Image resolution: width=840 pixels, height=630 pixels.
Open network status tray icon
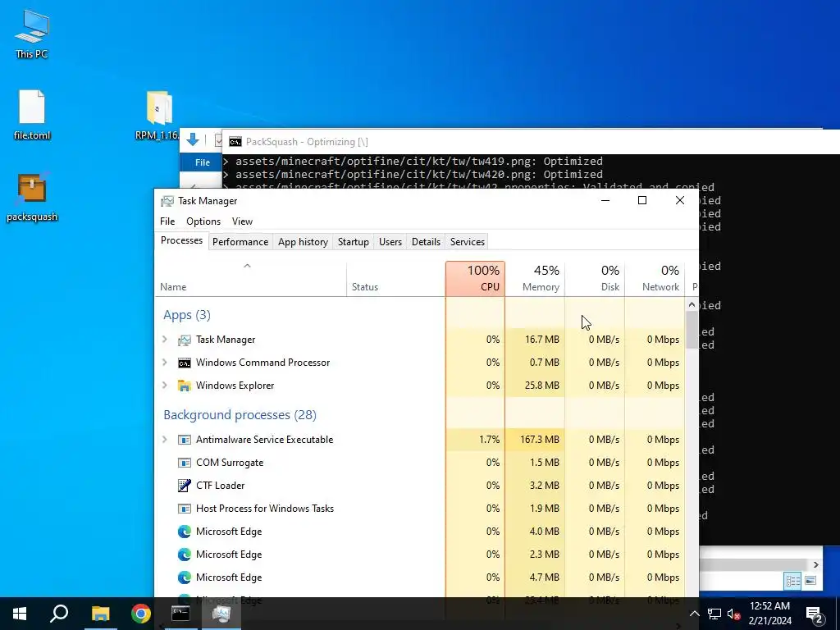click(714, 614)
